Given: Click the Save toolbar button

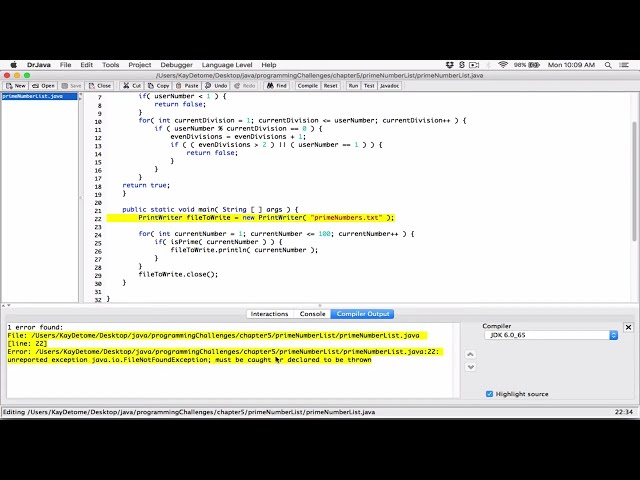Looking at the screenshot, I should pos(71,86).
